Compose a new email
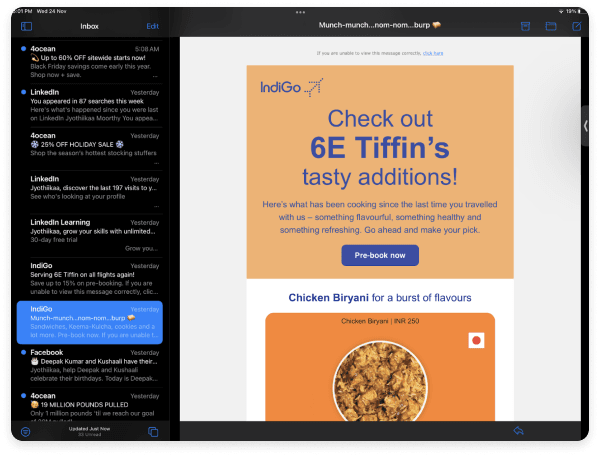This screenshot has width=600, height=456. pyautogui.click(x=576, y=26)
